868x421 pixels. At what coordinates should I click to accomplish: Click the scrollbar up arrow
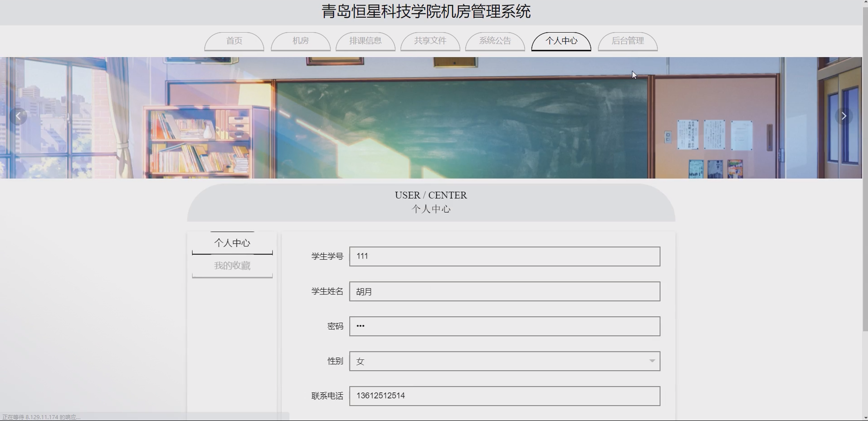[865, 3]
